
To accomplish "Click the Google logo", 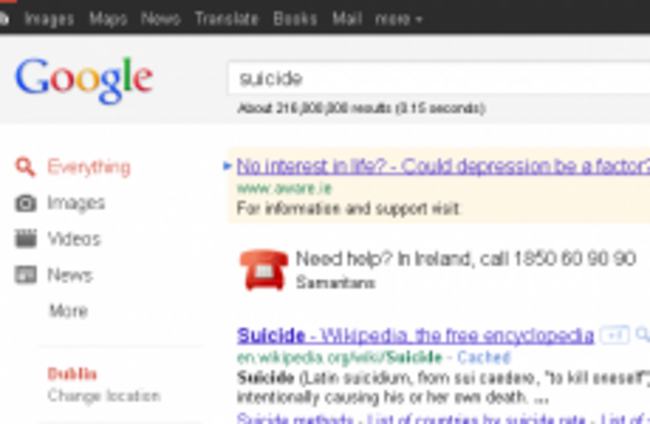I will coord(84,79).
